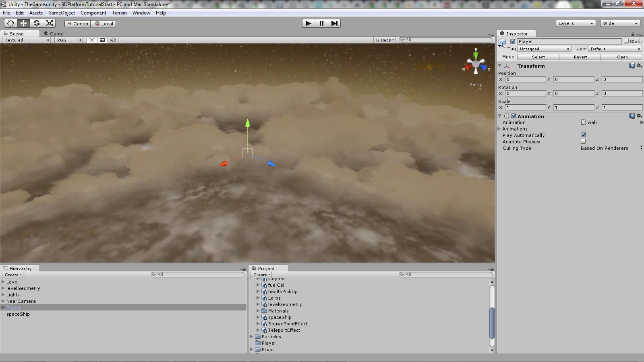The width and height of the screenshot is (644, 362).
Task: Click the blue Z-axis move arrow
Action: tap(272, 163)
